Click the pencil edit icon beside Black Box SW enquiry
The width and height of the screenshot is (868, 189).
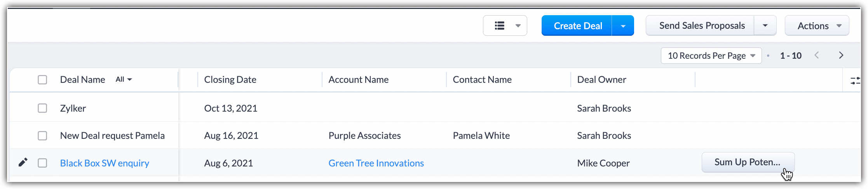point(23,163)
